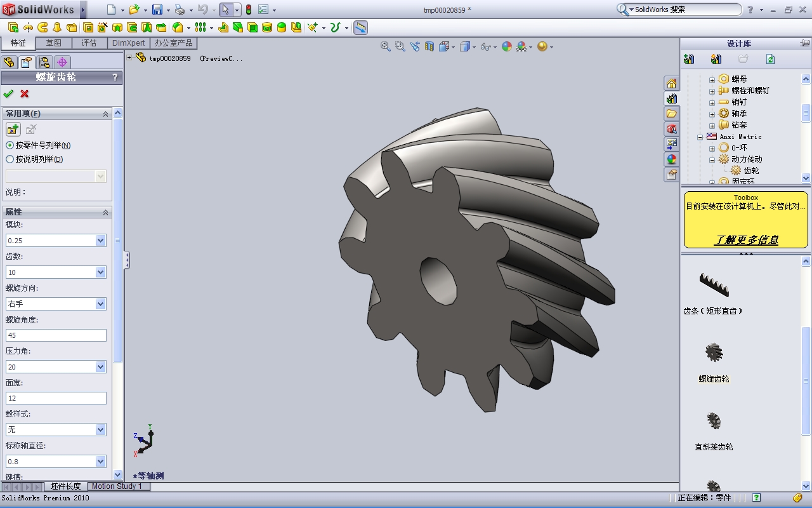Click the Linear Pattern feature icon
Image resolution: width=812 pixels, height=508 pixels.
200,27
